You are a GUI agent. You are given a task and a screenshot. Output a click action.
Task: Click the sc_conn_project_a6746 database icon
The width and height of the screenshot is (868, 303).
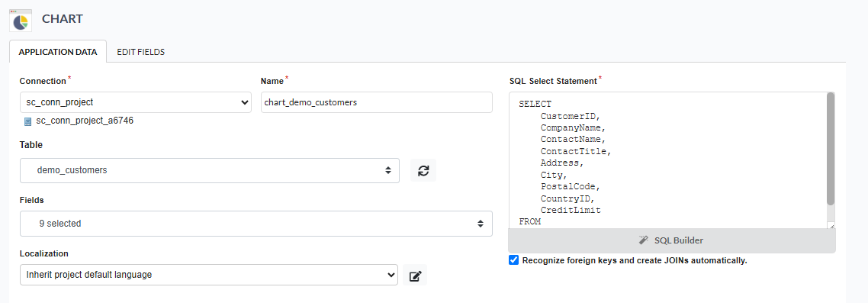coord(27,121)
